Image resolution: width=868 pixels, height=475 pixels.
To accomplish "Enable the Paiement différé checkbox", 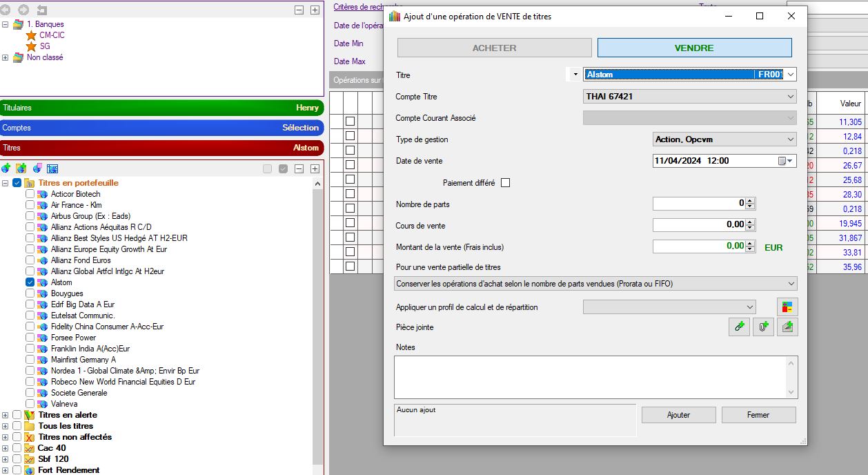I will [x=505, y=183].
